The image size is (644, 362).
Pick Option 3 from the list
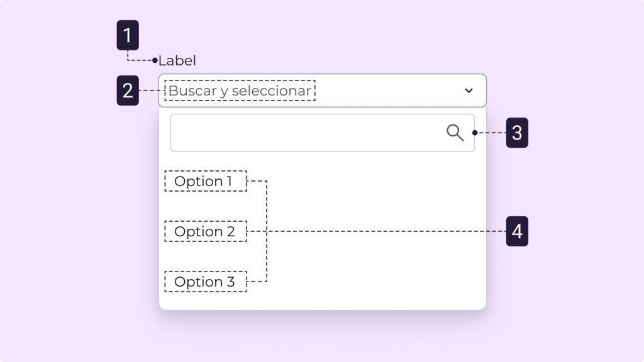click(205, 282)
